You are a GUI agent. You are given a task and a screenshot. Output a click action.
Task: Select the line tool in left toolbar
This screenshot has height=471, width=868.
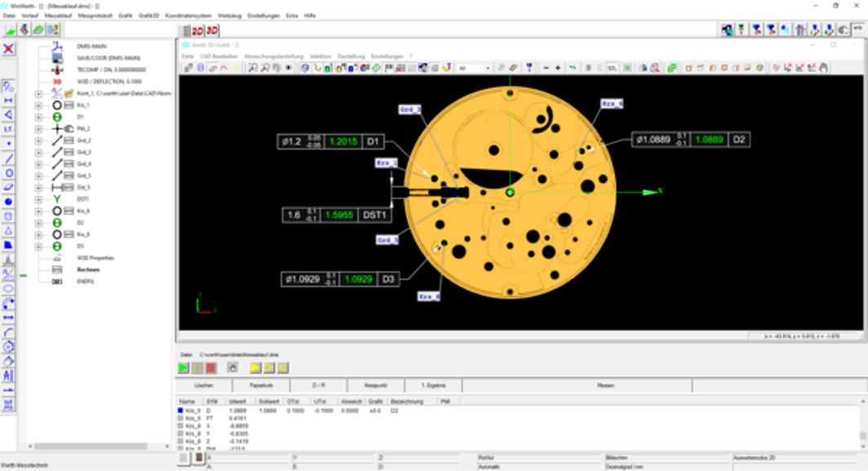click(x=8, y=158)
